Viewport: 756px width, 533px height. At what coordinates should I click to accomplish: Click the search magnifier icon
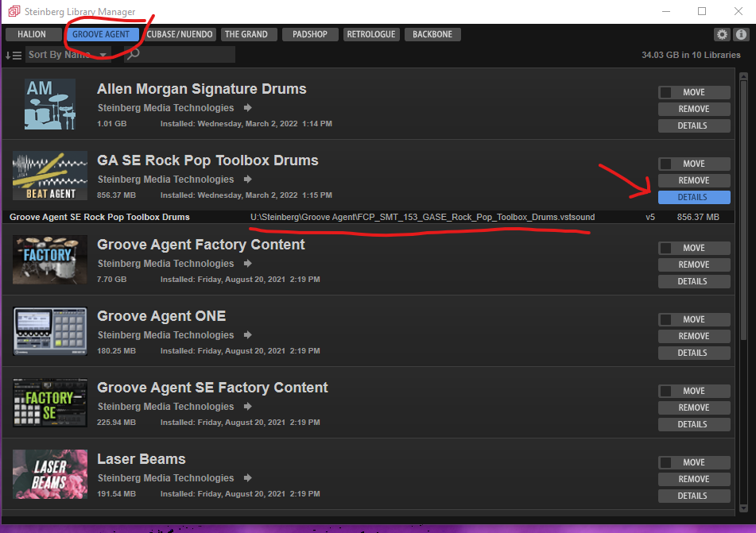point(134,54)
